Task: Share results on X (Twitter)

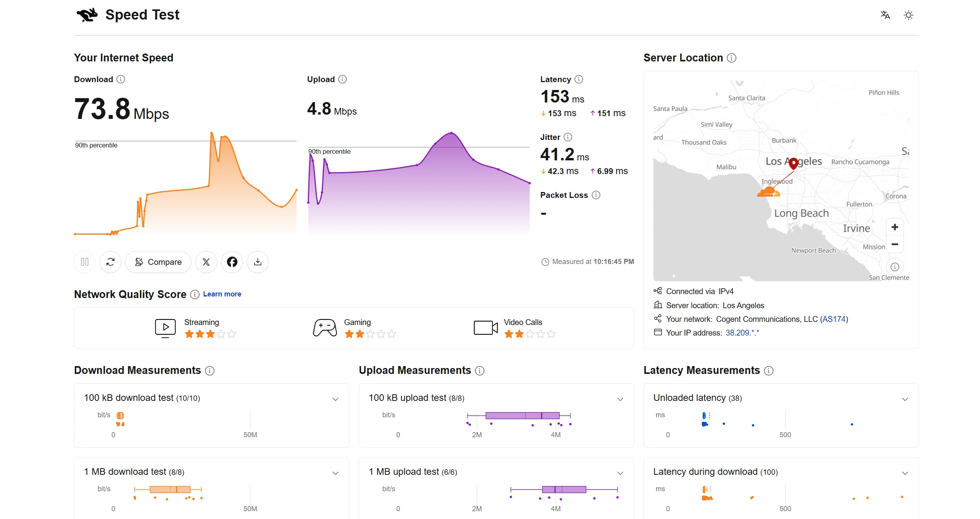Action: pyautogui.click(x=206, y=262)
